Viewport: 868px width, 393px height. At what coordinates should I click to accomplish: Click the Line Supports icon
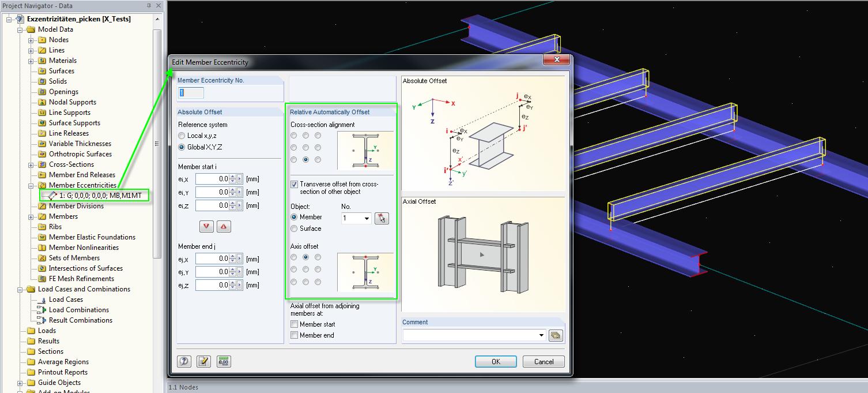(x=43, y=113)
